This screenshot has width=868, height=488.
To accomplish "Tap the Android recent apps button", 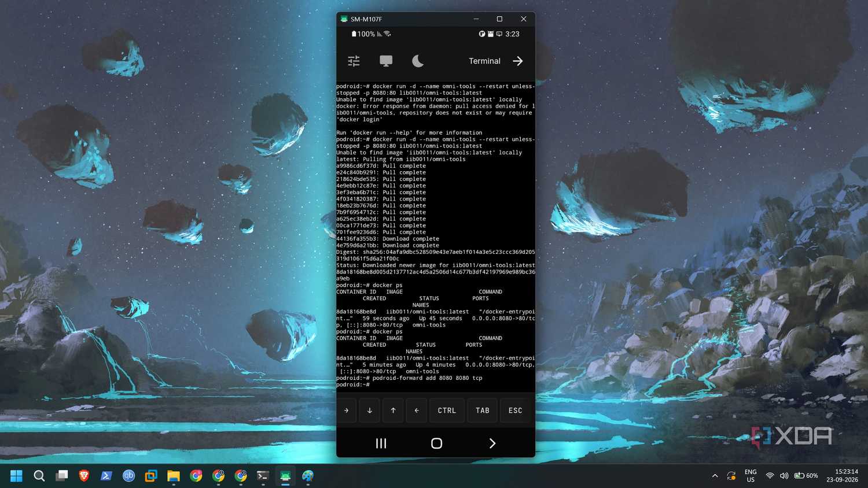I will pos(381,443).
